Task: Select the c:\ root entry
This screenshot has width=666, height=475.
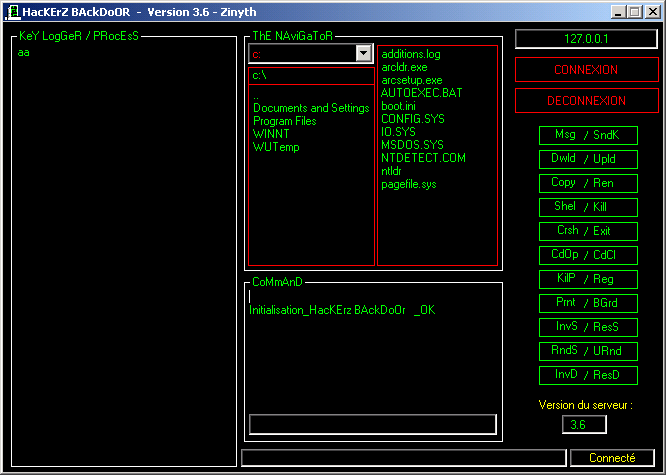Action: click(259, 76)
